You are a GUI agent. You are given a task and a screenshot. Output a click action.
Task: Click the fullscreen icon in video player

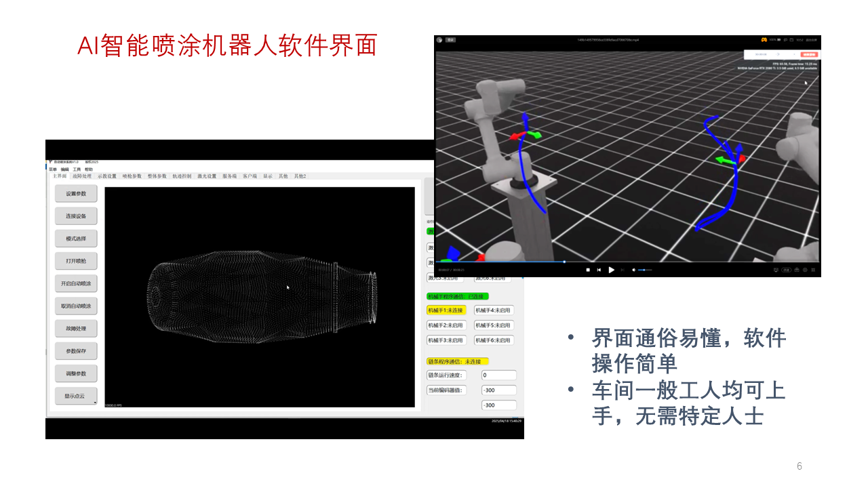[x=814, y=270]
